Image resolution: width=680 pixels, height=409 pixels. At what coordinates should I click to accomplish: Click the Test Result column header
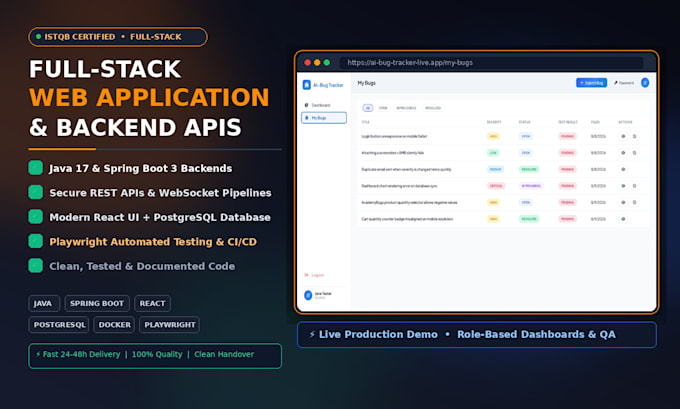click(568, 122)
